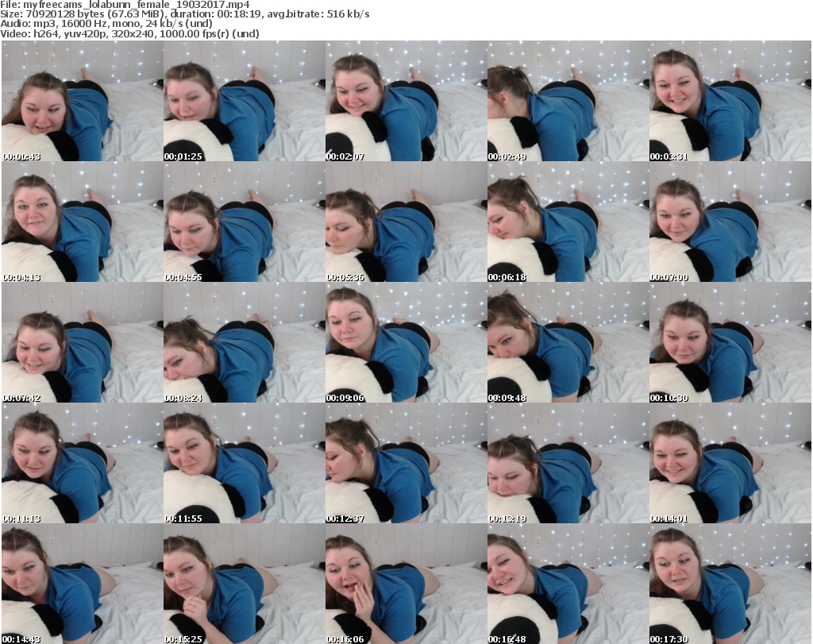Choose the 00:02:49 frame thumbnail

coord(568,101)
